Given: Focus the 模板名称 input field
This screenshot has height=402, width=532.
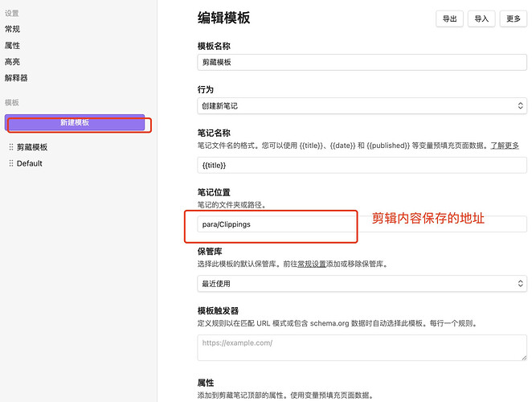Looking at the screenshot, I should [x=362, y=62].
